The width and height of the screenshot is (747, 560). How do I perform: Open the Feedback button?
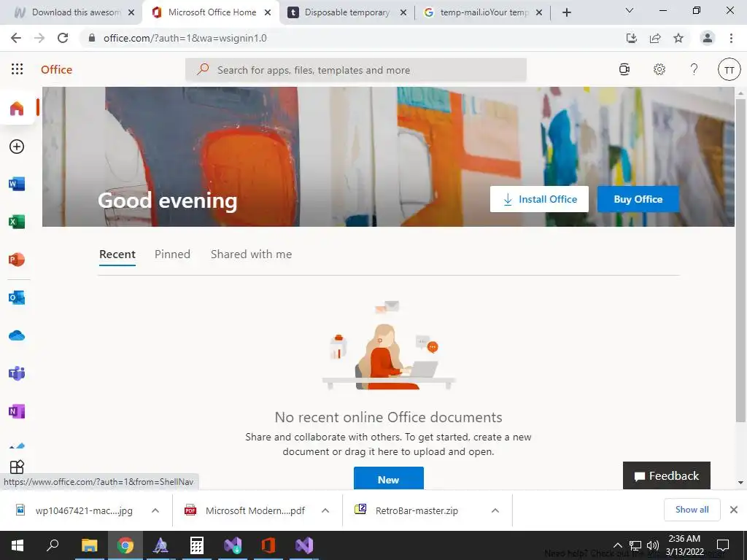[667, 475]
